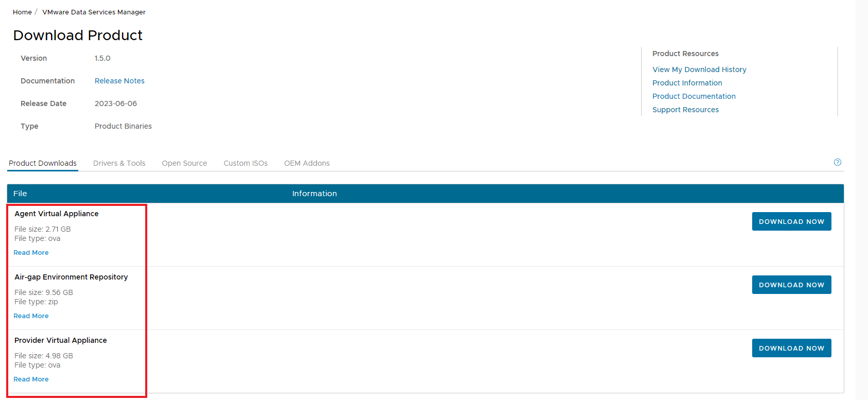Download the Provider Virtual Appliance now
This screenshot has height=400, width=868.
[x=791, y=348]
